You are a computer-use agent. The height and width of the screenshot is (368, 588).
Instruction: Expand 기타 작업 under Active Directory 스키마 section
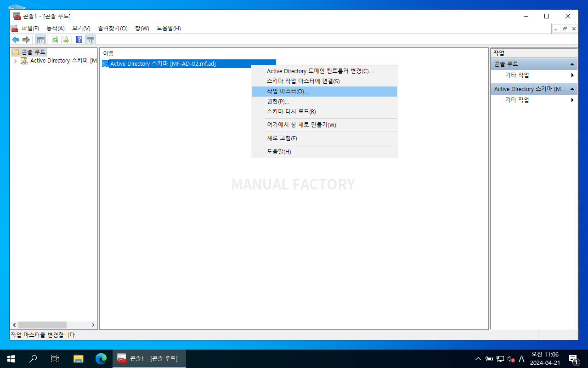pyautogui.click(x=535, y=100)
